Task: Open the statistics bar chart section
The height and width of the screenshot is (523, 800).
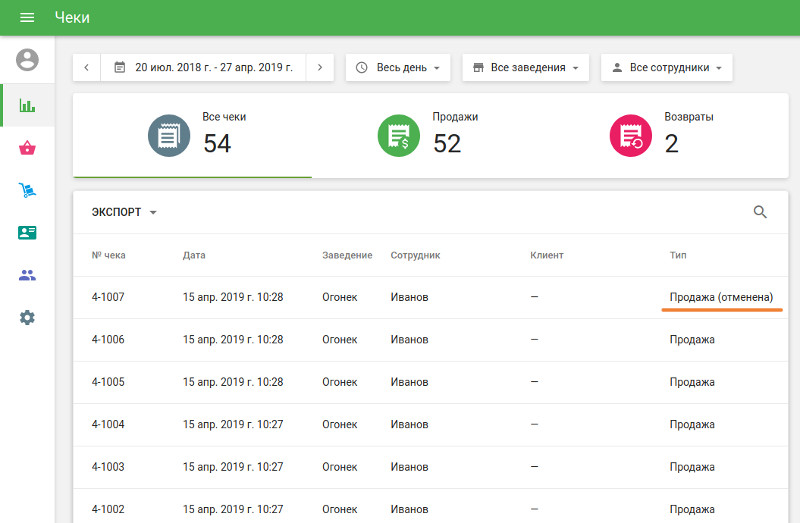Action: 27,105
